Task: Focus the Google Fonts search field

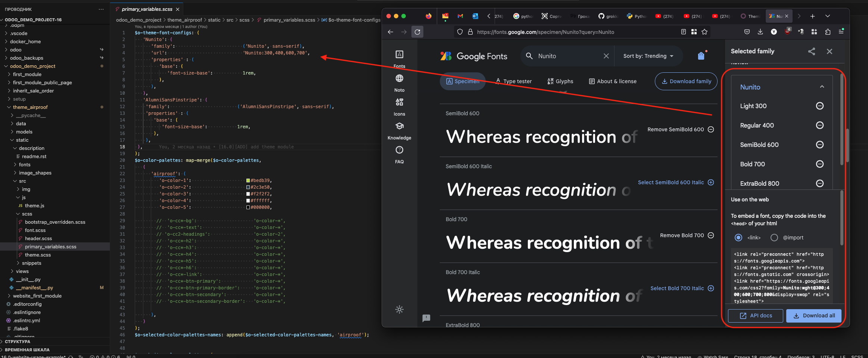Action: 567,56
